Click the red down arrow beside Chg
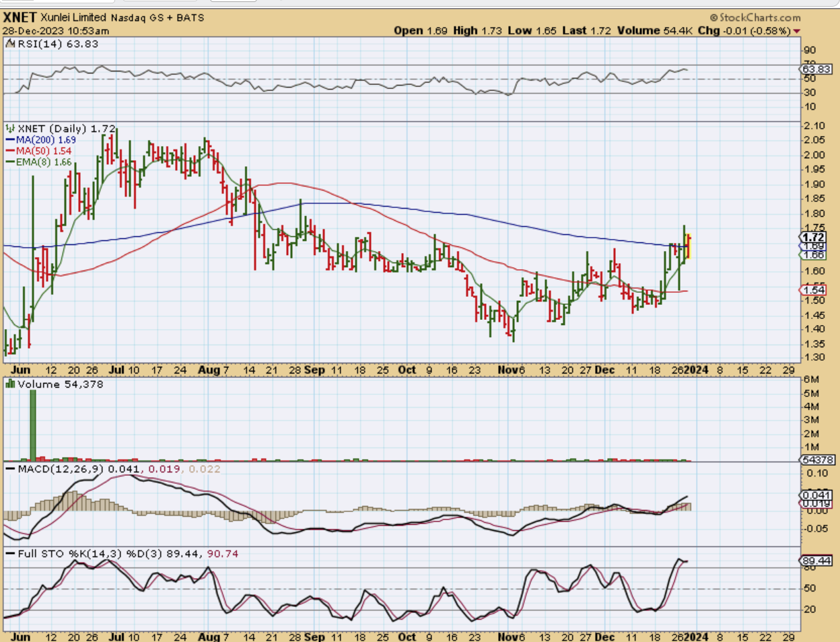This screenshot has width=840, height=642. click(797, 31)
